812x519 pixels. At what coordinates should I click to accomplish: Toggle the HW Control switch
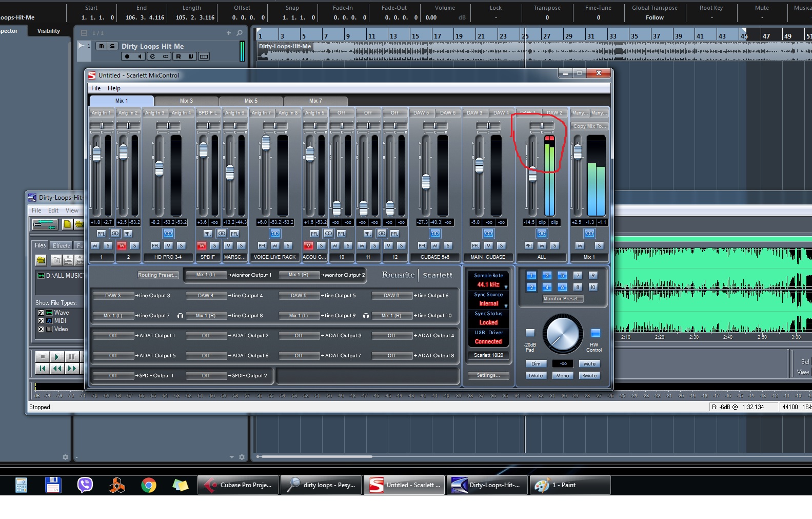(x=595, y=333)
